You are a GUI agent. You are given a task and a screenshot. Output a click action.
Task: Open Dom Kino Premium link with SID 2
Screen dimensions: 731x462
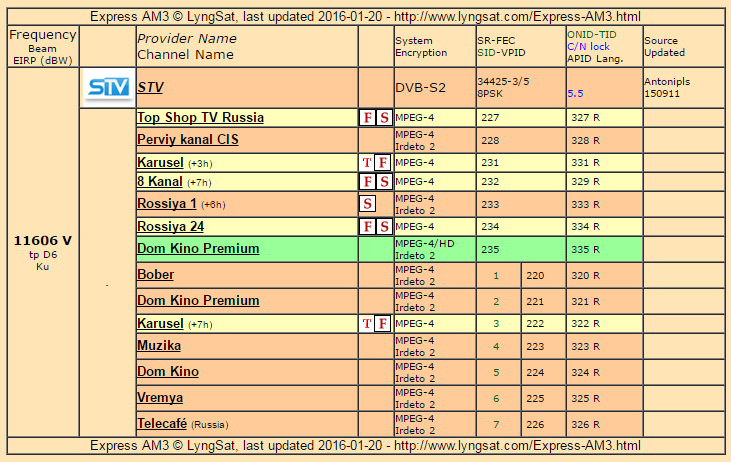[198, 301]
